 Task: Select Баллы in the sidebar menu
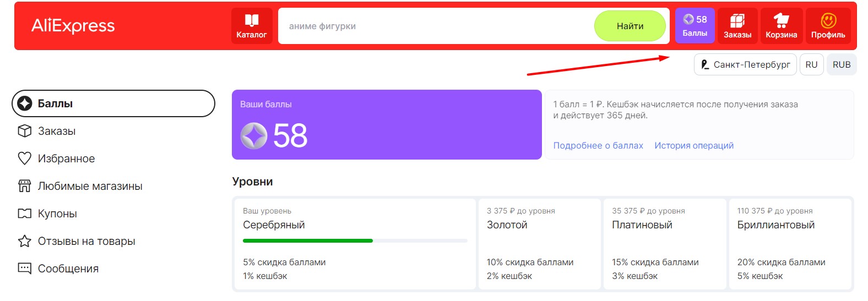point(113,103)
